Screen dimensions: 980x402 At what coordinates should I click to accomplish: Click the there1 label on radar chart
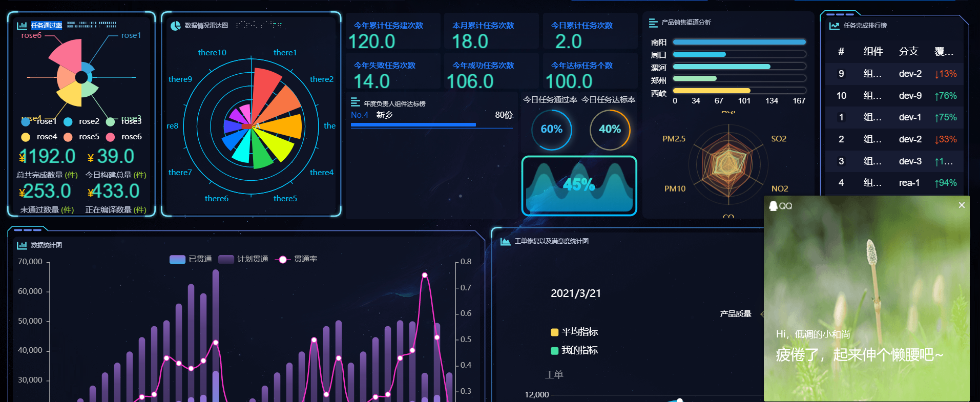(285, 53)
